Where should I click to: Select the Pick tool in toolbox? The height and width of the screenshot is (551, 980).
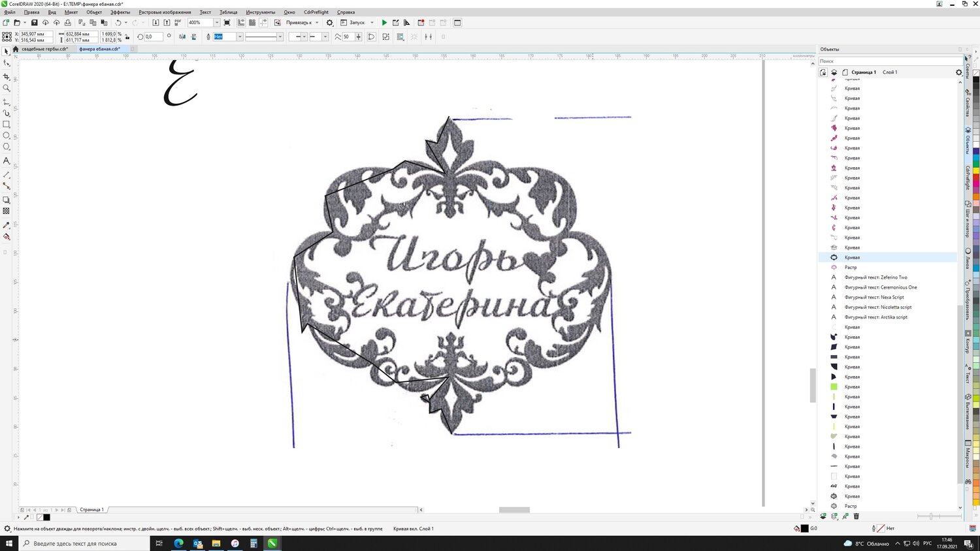[7, 51]
